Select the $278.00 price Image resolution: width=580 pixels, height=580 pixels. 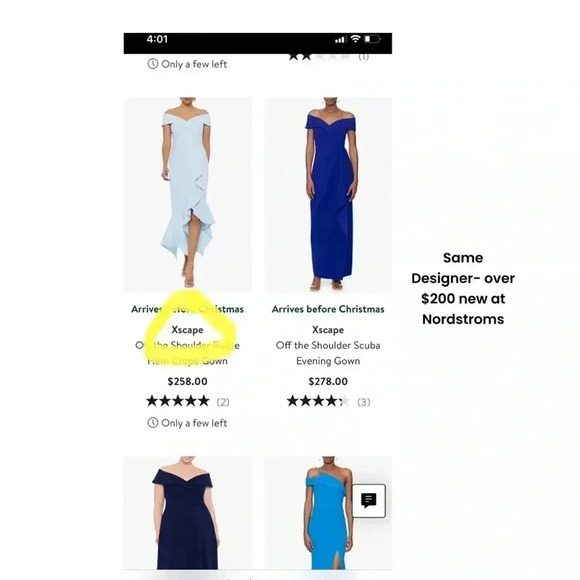tap(328, 381)
